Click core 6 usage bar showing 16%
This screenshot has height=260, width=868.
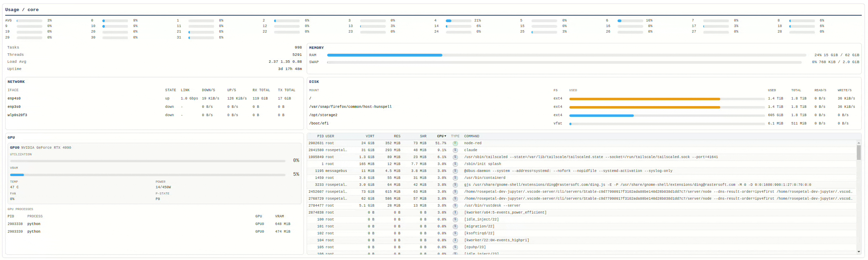pyautogui.click(x=630, y=21)
